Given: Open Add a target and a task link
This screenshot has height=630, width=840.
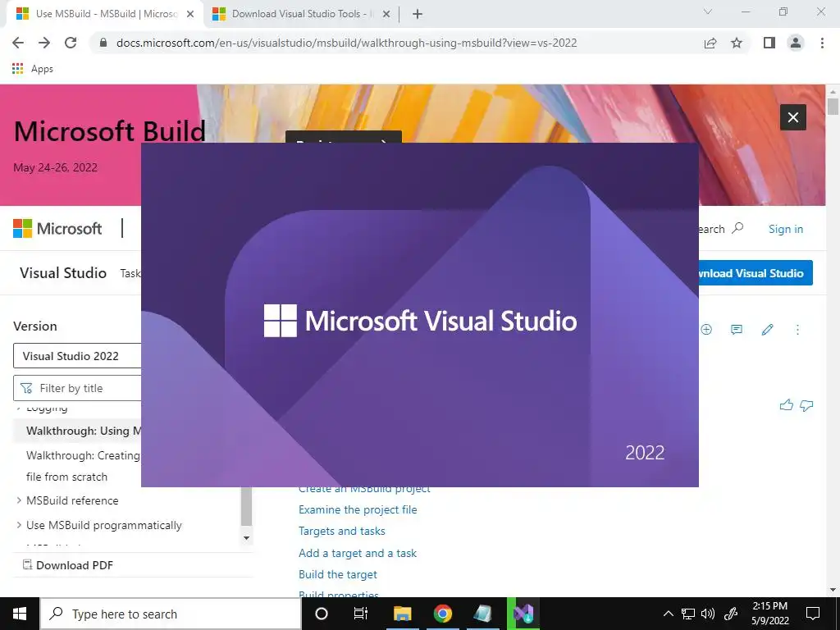Looking at the screenshot, I should pos(358,553).
